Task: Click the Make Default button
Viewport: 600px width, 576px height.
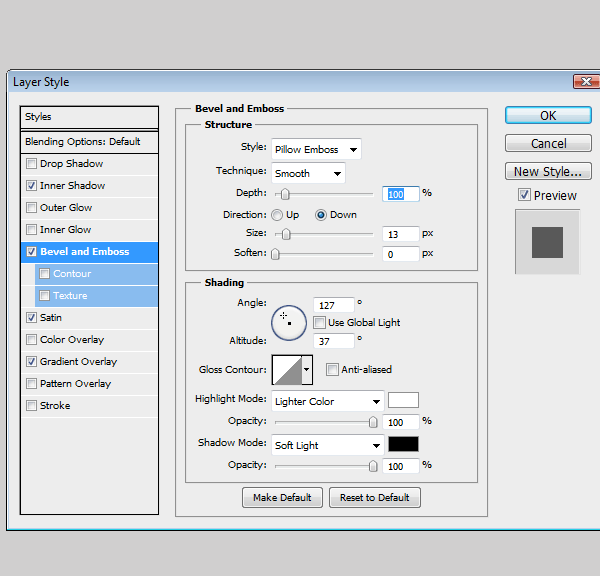Action: pyautogui.click(x=282, y=497)
